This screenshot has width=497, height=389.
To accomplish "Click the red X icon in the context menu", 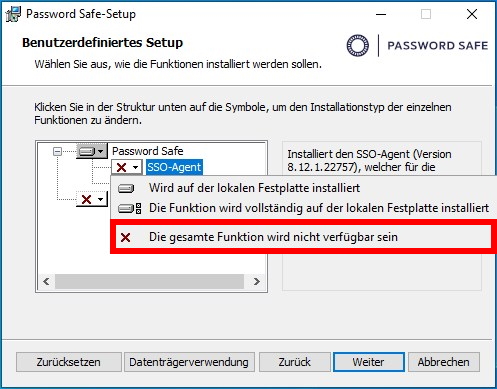I will tap(126, 238).
